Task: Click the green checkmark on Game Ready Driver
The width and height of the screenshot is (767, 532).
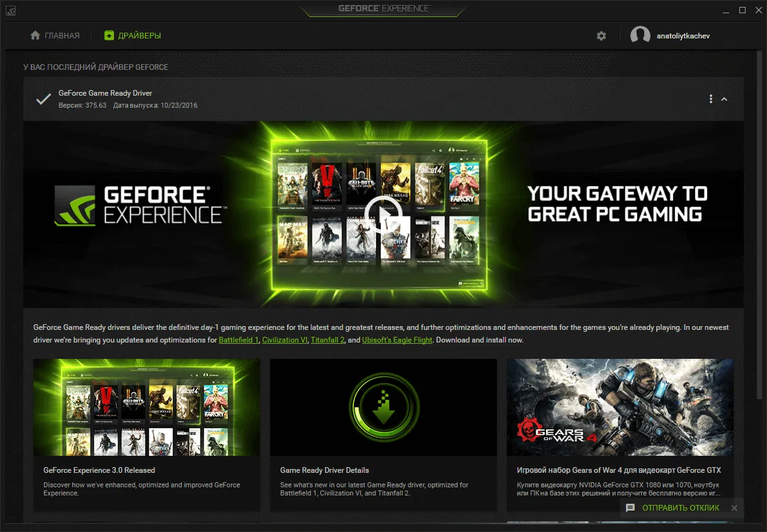Action: point(42,98)
